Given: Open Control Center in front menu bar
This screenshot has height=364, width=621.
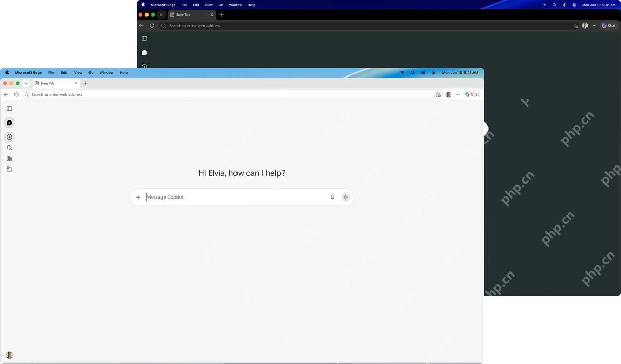Looking at the screenshot, I should [434, 73].
